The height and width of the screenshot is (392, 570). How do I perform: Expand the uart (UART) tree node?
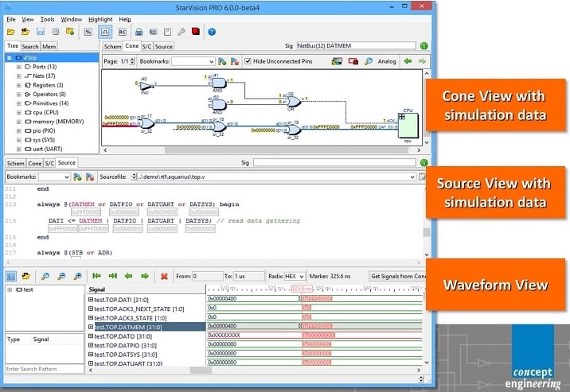coord(18,149)
